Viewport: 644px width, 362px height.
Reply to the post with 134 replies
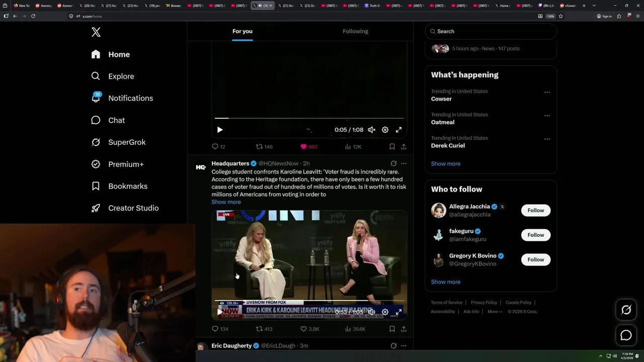pyautogui.click(x=220, y=329)
